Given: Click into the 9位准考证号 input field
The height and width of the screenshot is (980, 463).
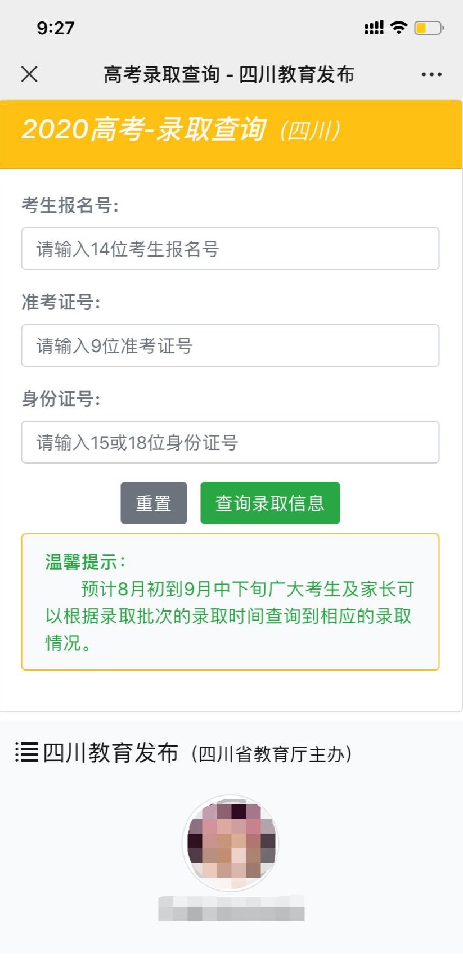Looking at the screenshot, I should coord(230,345).
